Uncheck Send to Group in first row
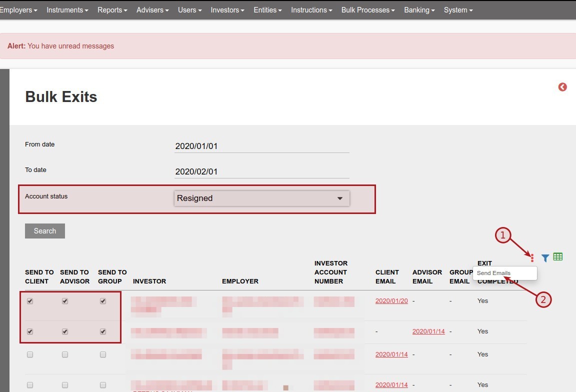This screenshot has width=576, height=392. pos(103,301)
